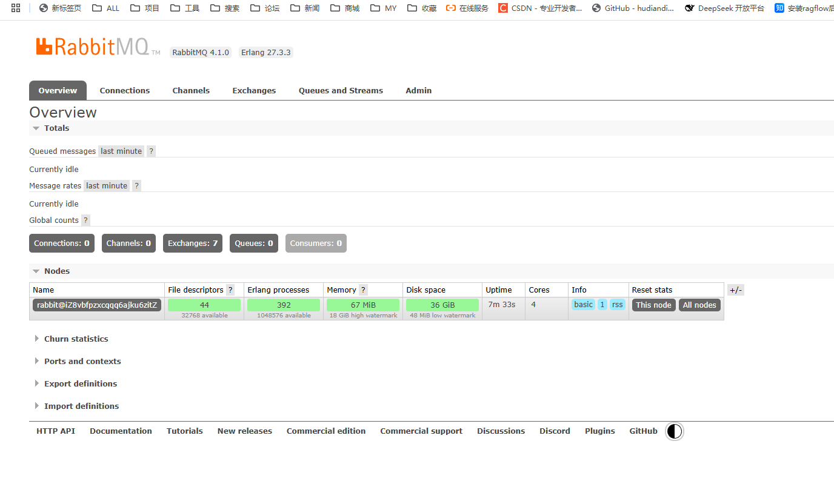Open the Commercial edition footer link
Screen dimensions: 834x504
coord(326,431)
